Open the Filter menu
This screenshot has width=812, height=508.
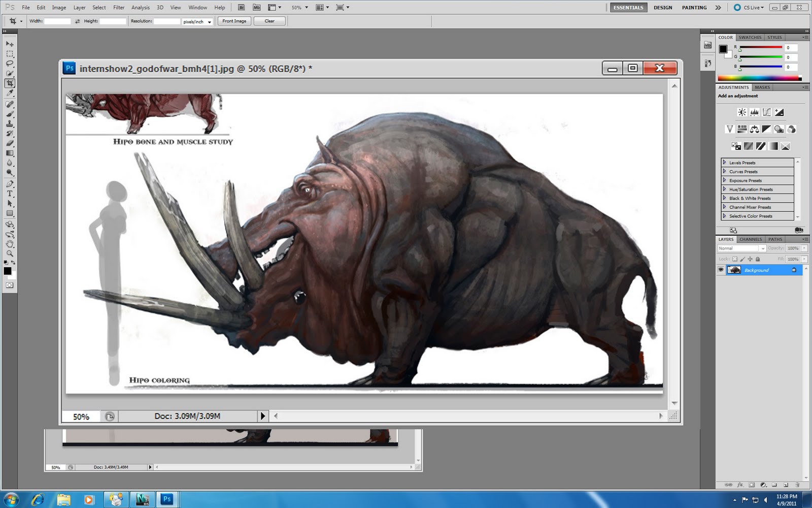tap(119, 8)
